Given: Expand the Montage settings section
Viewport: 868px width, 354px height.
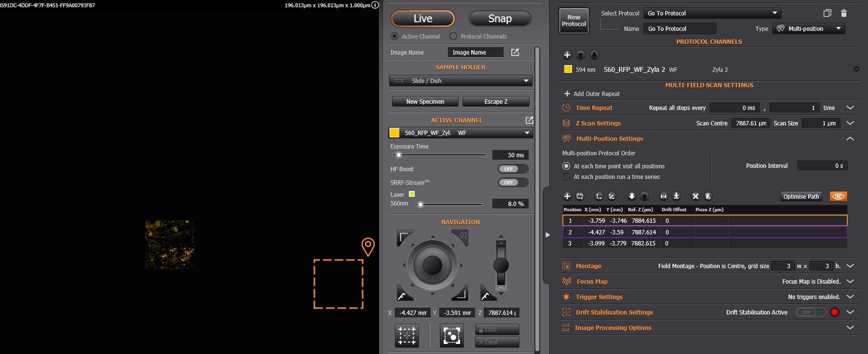Looking at the screenshot, I should point(850,266).
